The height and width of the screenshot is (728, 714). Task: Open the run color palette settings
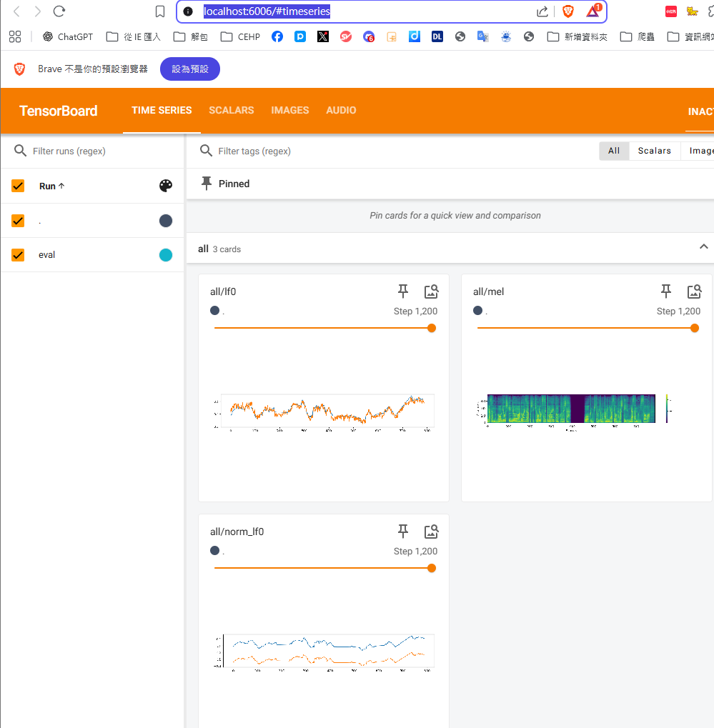click(x=166, y=186)
